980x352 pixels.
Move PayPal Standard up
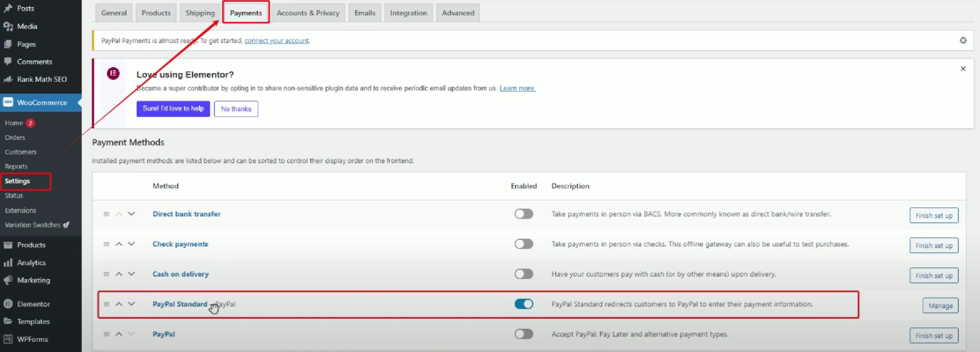[x=119, y=304]
